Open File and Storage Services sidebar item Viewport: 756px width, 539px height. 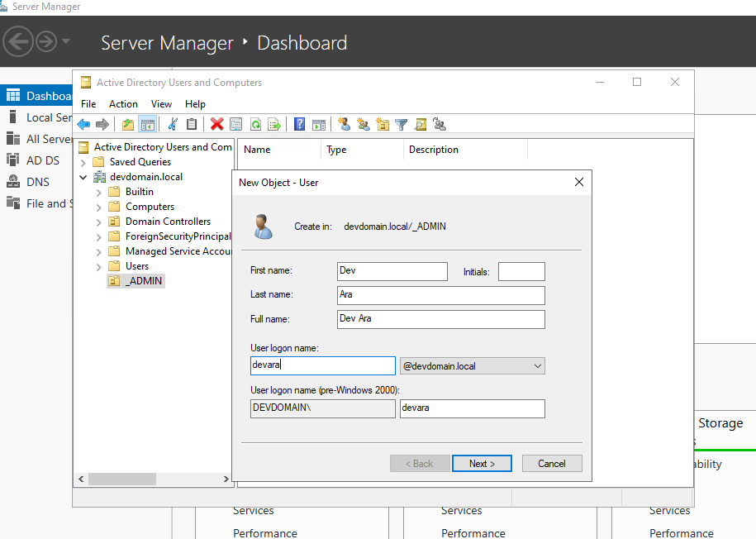[36, 203]
